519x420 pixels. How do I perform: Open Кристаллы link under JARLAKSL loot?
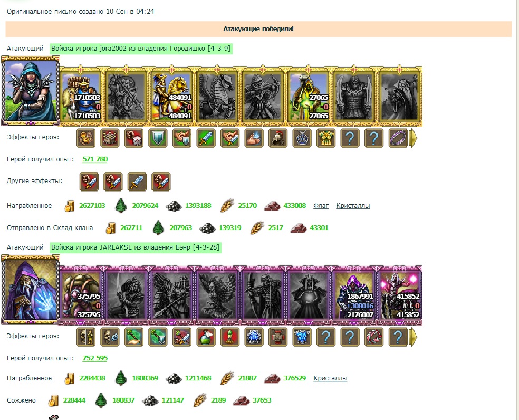tap(330, 378)
